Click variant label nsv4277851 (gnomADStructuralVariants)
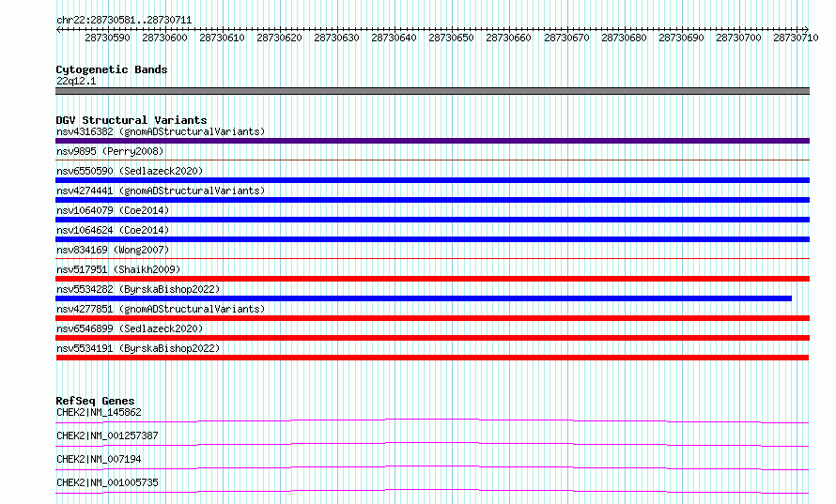This screenshot has width=836, height=504. tap(161, 309)
